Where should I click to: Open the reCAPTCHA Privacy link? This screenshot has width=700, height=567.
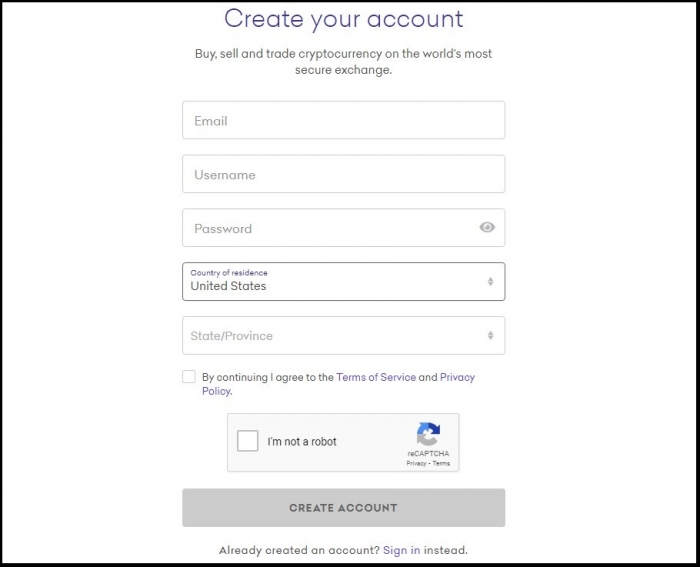416,463
